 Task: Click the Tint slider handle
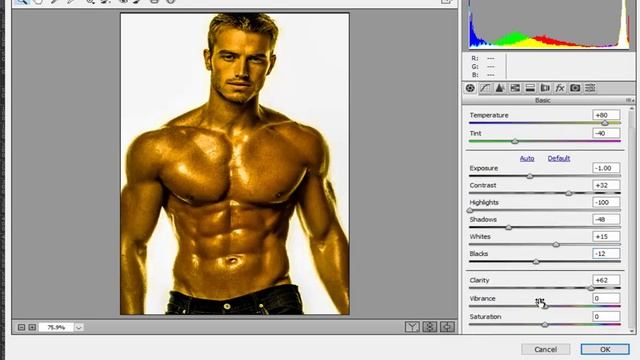(515, 141)
